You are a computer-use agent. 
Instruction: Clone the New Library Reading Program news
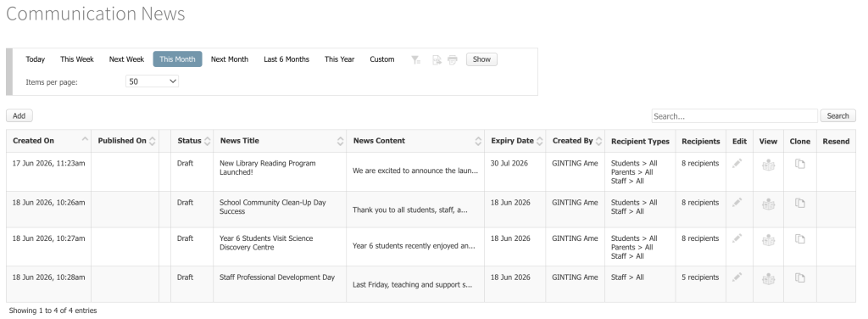click(x=800, y=164)
